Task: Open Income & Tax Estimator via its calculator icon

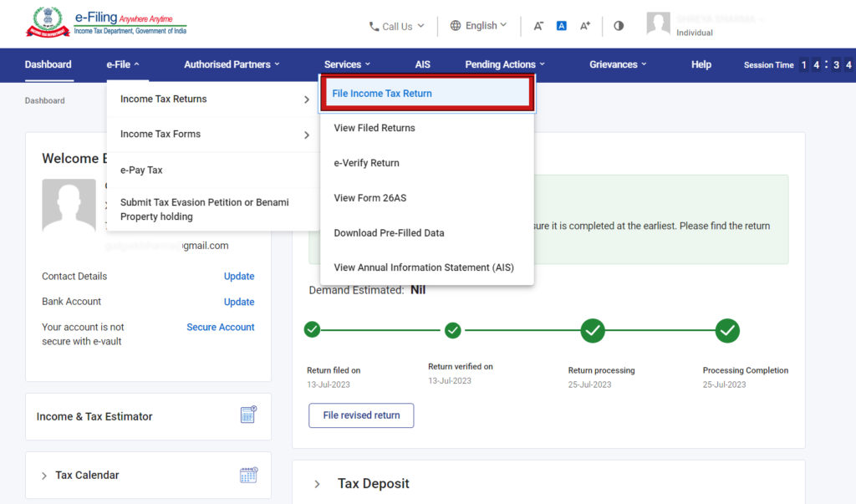Action: point(248,415)
